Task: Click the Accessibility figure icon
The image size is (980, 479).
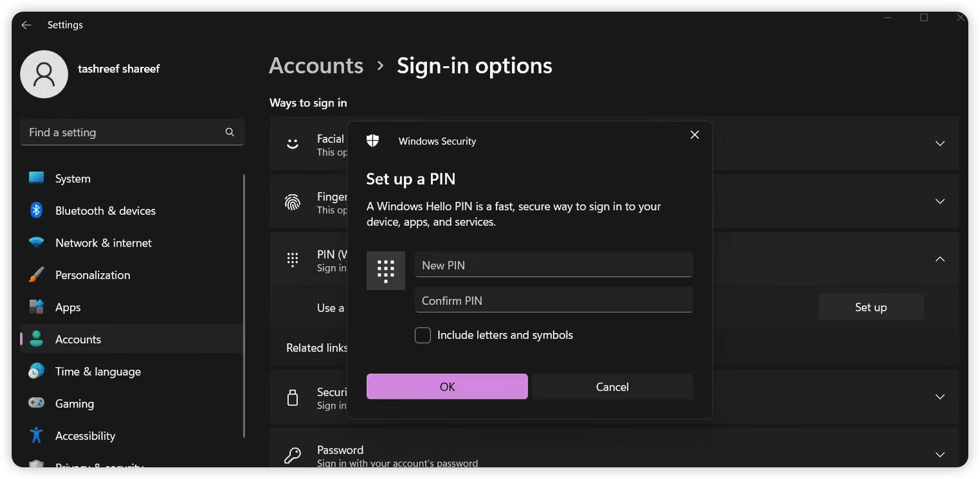Action: tap(36, 436)
